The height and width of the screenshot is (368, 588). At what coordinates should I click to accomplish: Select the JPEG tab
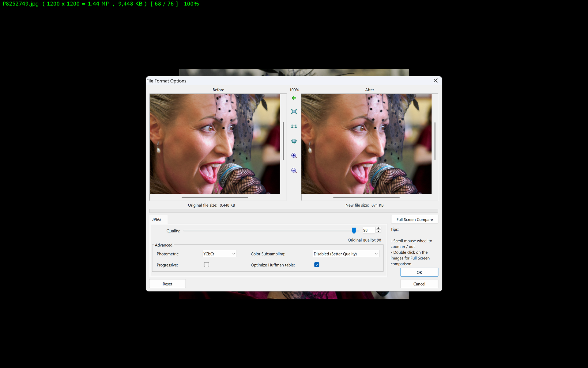point(157,219)
